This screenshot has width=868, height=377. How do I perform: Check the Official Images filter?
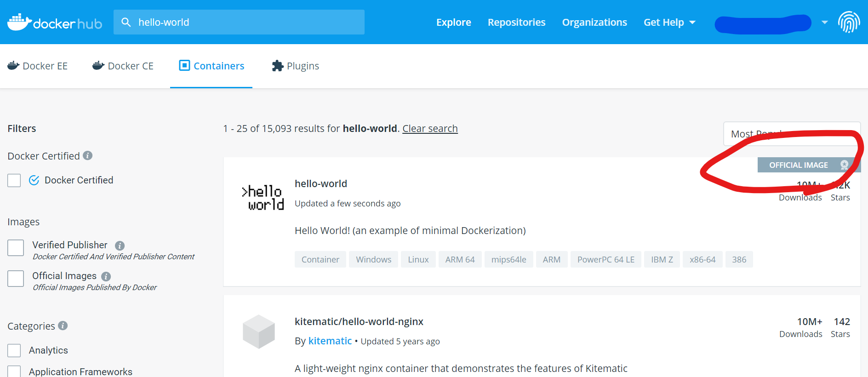click(16, 279)
